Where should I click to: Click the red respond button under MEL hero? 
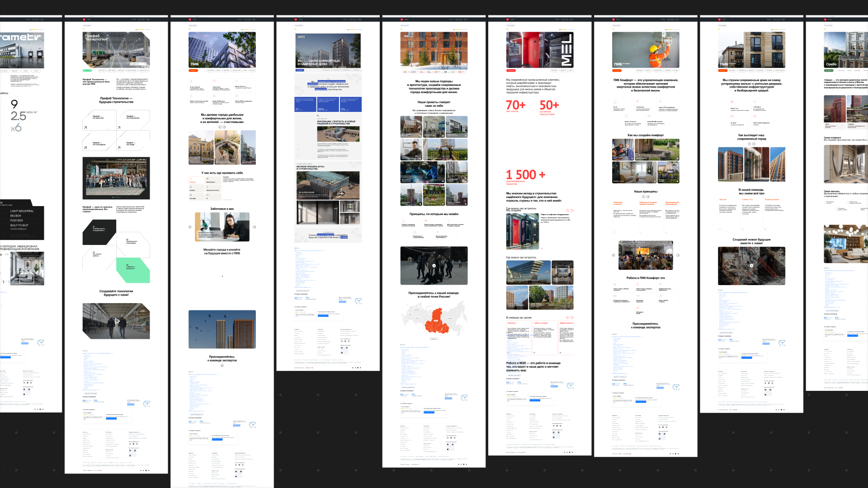click(x=511, y=70)
